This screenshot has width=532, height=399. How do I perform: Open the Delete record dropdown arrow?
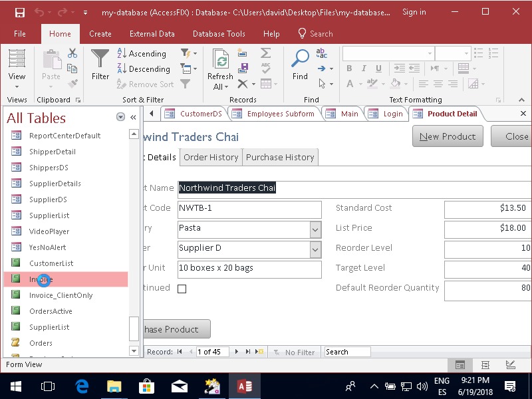(x=253, y=84)
